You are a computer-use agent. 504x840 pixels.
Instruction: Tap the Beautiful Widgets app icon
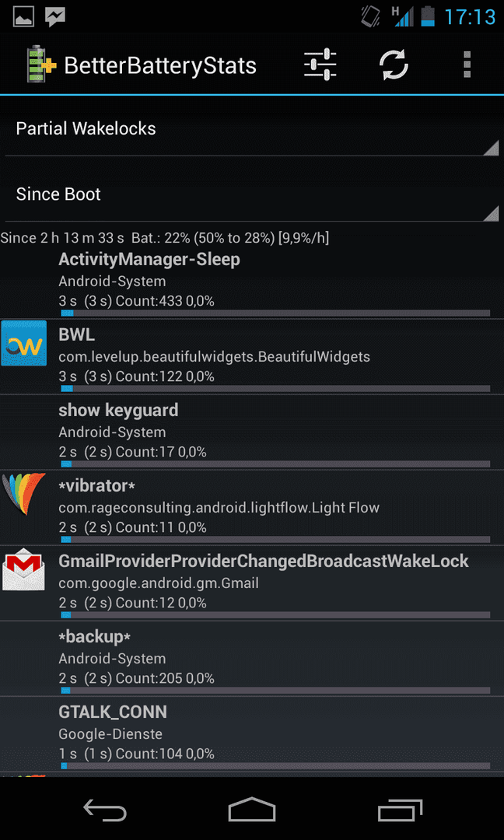(23, 343)
